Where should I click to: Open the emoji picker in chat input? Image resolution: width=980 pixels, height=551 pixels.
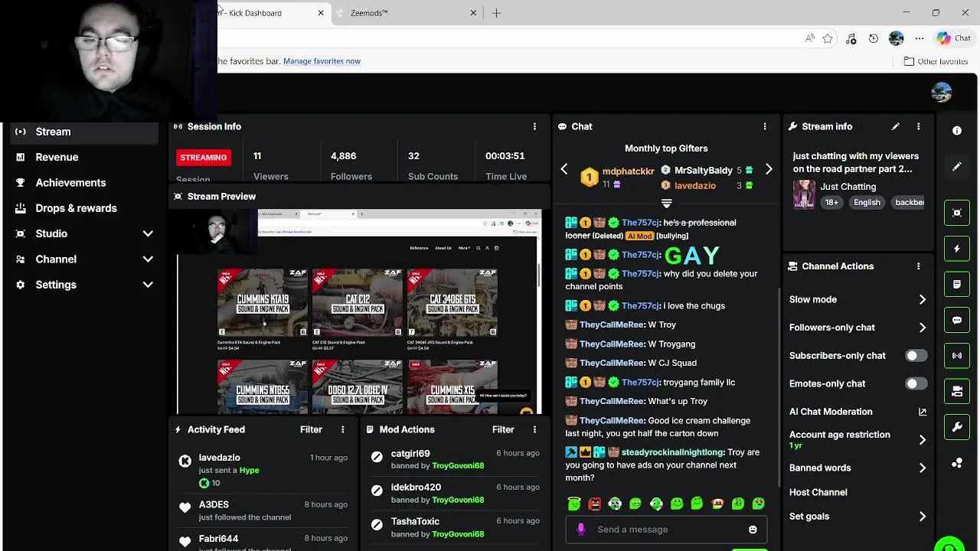[x=753, y=530]
